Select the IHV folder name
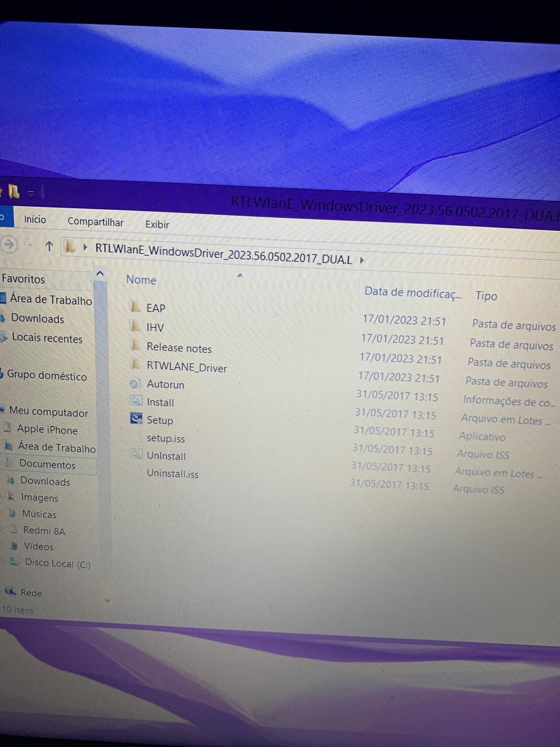The height and width of the screenshot is (747, 560). (155, 328)
